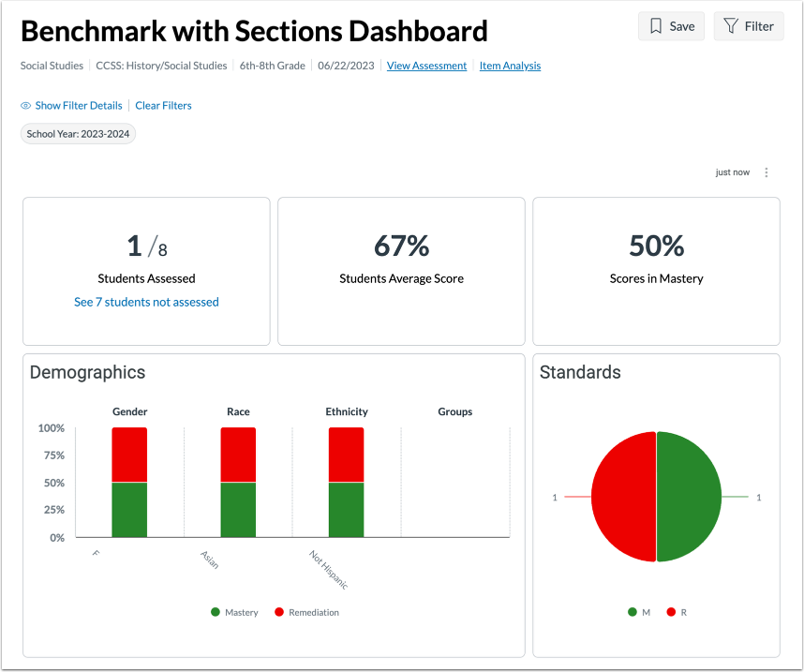Click the funnel icon on Filter button
804x672 pixels.
click(x=730, y=26)
